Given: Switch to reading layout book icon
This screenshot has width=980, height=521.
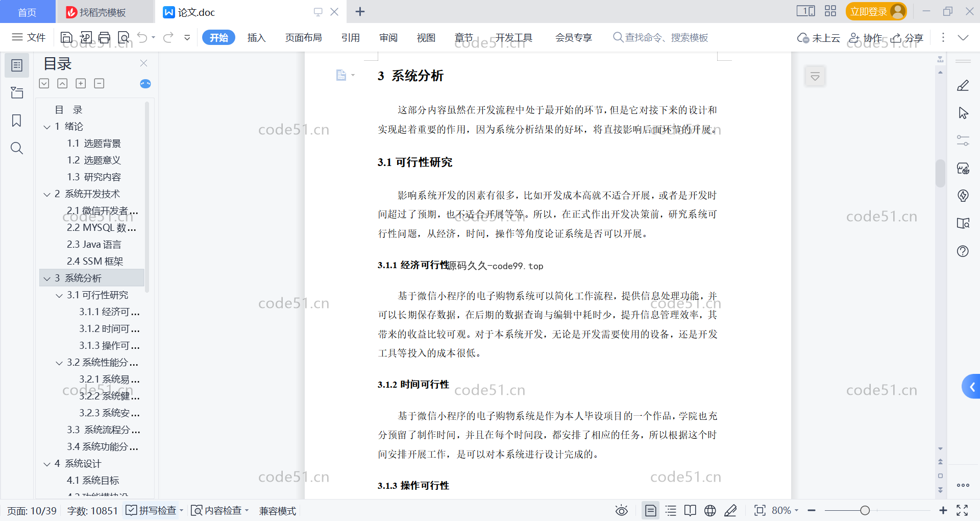Looking at the screenshot, I should point(690,510).
